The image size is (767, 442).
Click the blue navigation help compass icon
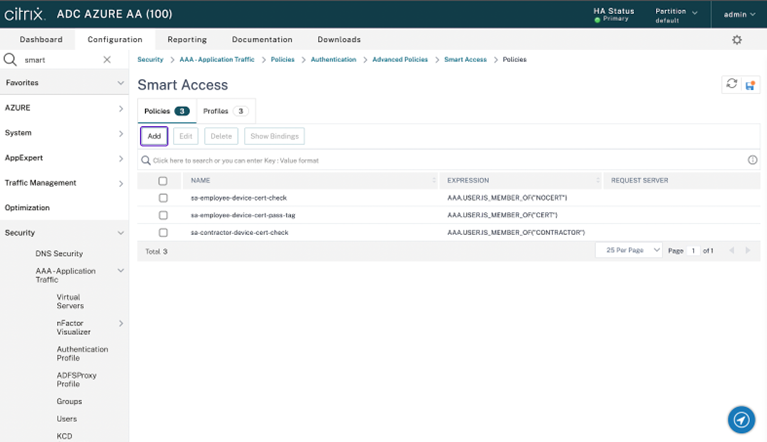pyautogui.click(x=741, y=420)
